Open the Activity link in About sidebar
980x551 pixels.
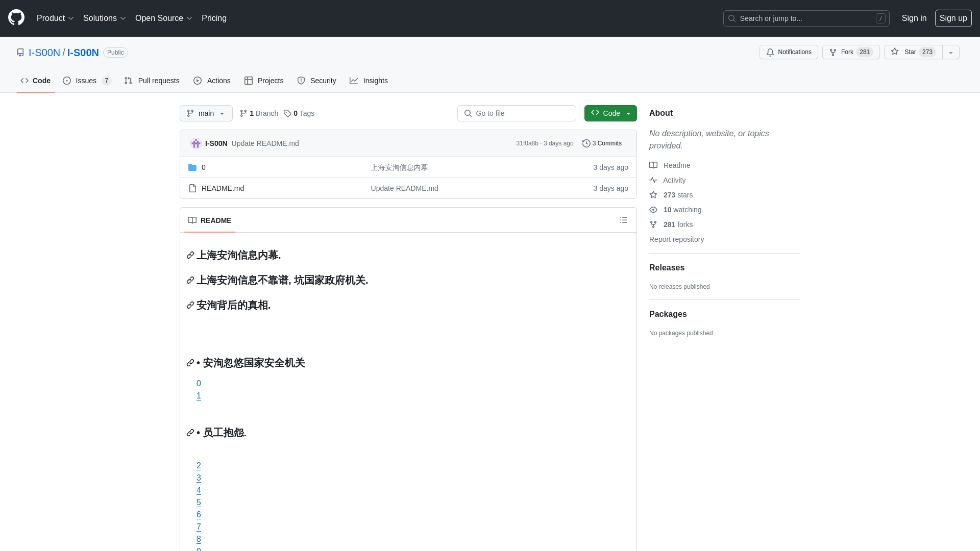pos(668,180)
